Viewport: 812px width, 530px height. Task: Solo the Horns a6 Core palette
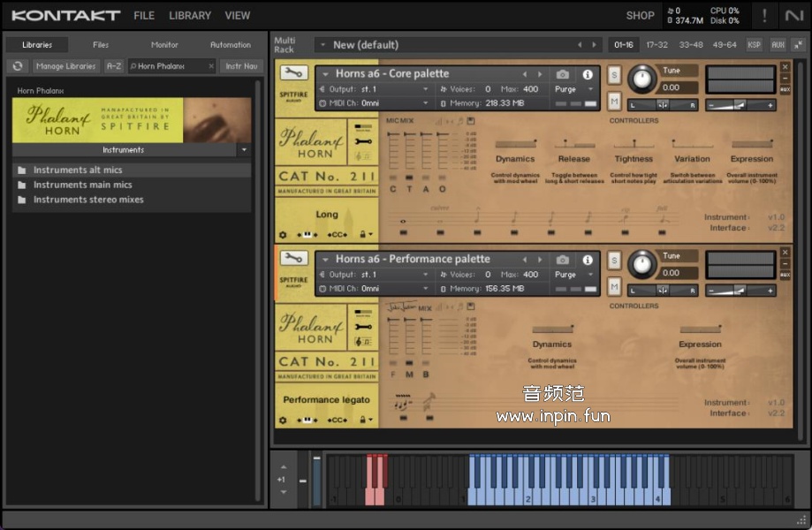pos(614,76)
